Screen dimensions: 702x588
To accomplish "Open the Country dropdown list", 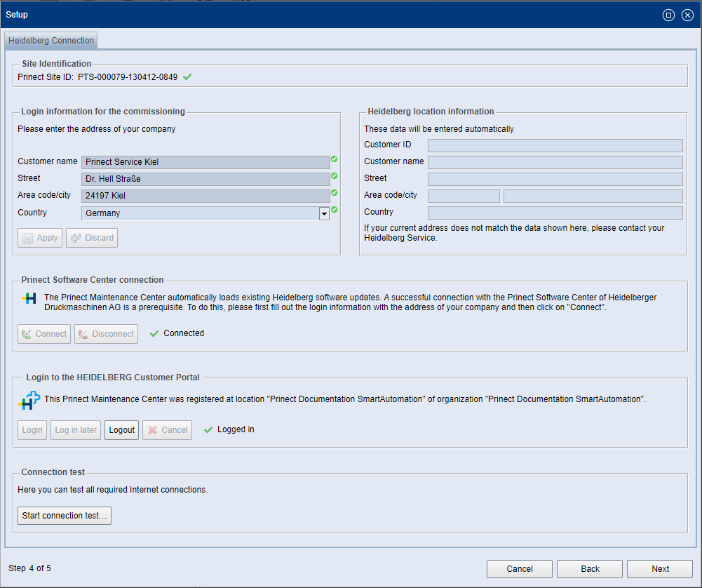I will click(323, 213).
